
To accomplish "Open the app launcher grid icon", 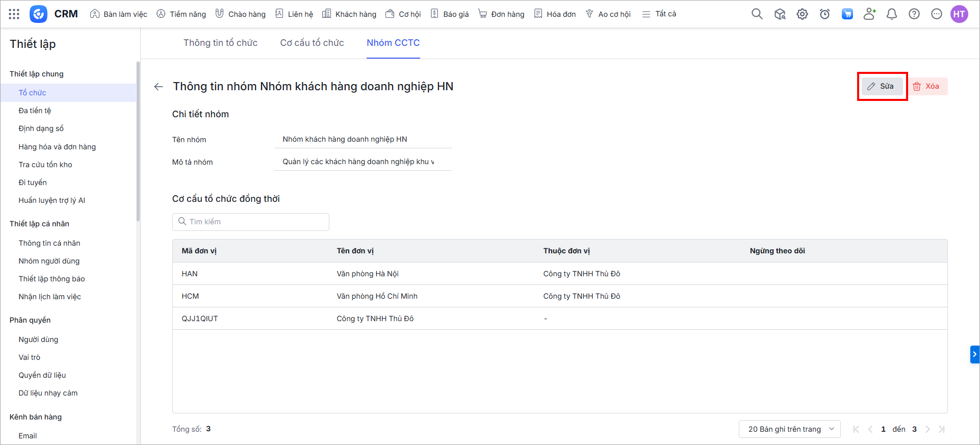I will coord(14,14).
